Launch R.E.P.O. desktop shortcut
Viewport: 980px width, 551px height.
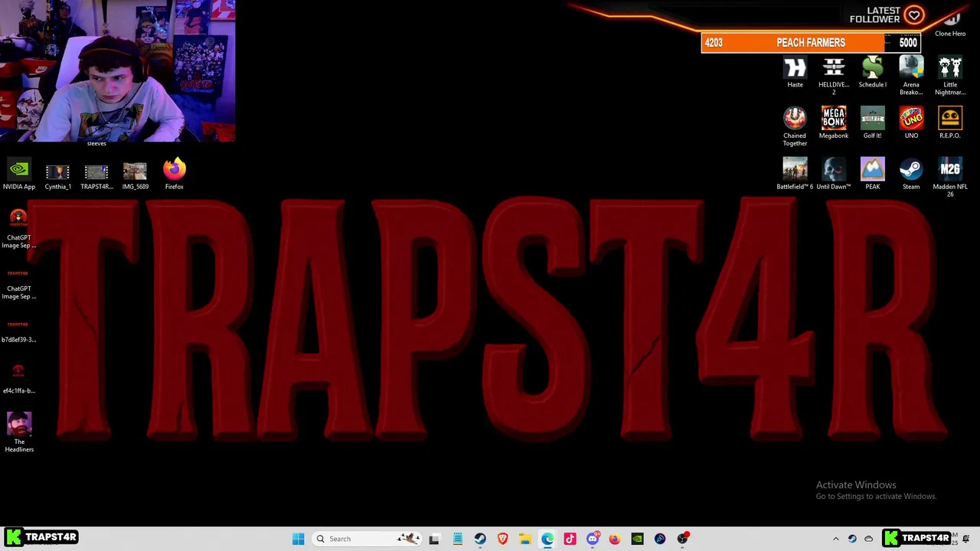[950, 123]
